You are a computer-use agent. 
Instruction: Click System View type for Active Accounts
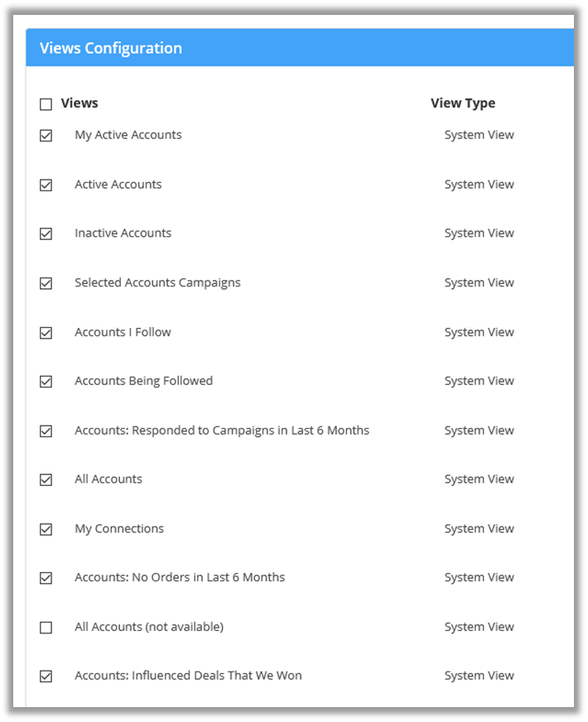point(479,185)
